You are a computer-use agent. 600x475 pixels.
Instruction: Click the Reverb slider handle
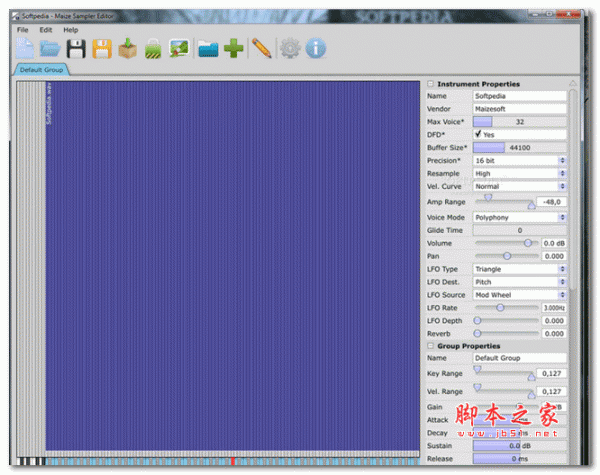pos(477,334)
